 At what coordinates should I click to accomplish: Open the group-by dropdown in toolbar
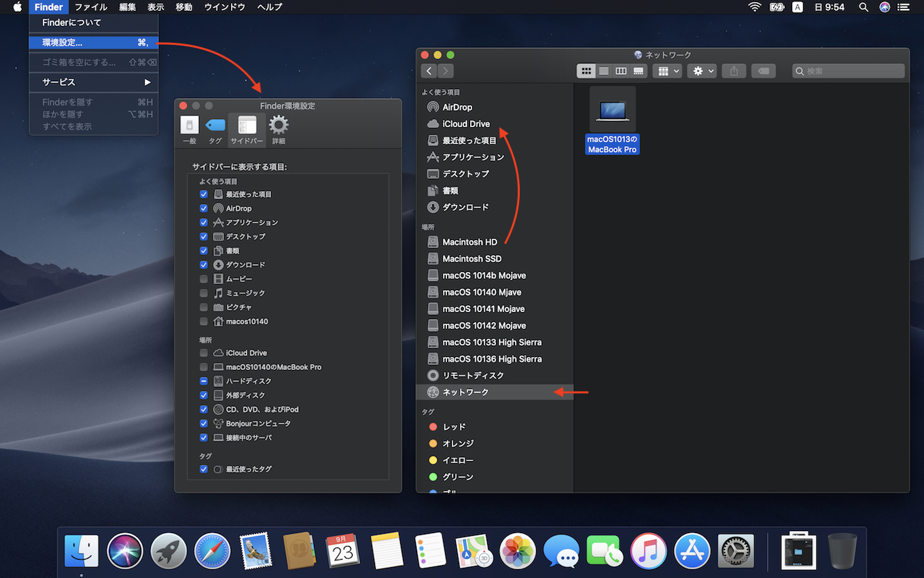coord(667,71)
